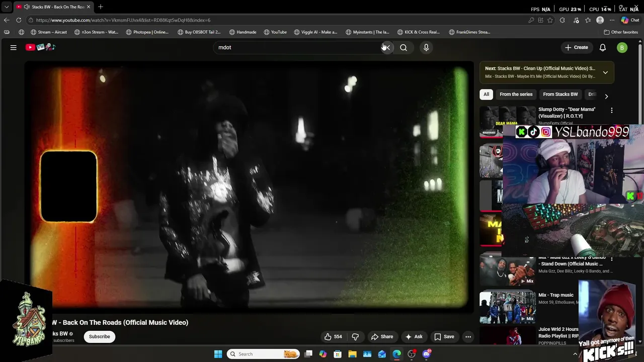The image size is (644, 362).
Task: Open browser profile icon in toolbar
Action: (600, 20)
